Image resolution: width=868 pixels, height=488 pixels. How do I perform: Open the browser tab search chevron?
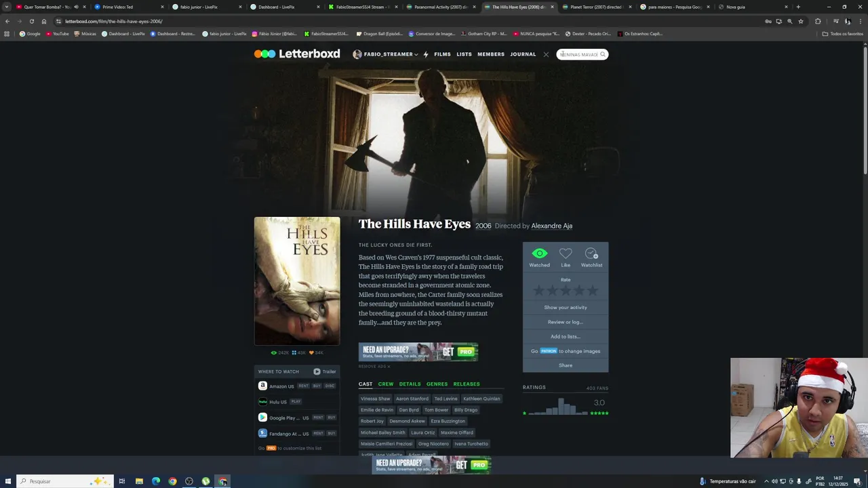[x=6, y=7]
